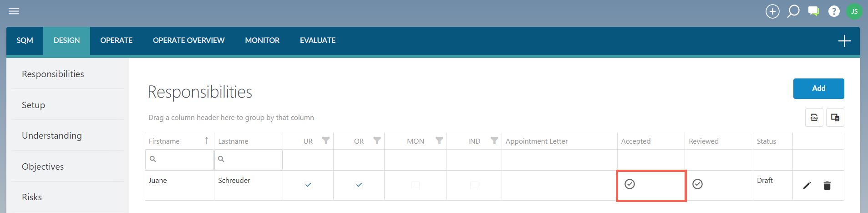
Task: Open the help question mark icon
Action: coord(834,11)
